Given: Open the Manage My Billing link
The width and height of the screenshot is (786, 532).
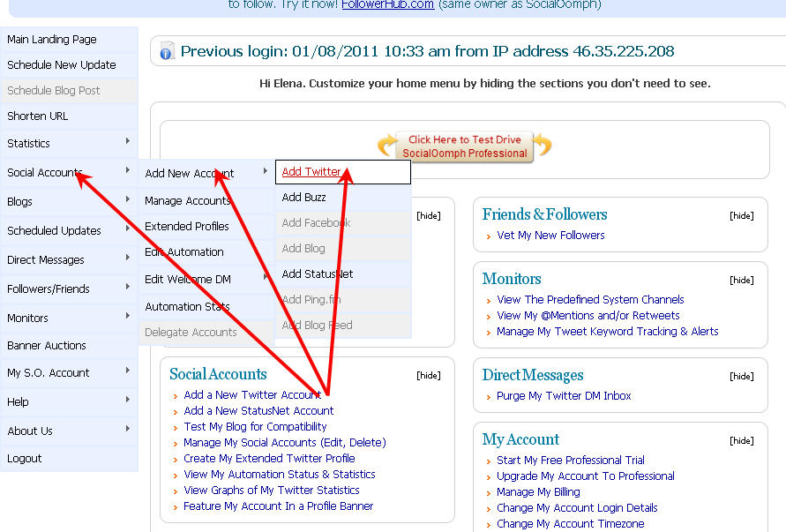Looking at the screenshot, I should pos(538,492).
